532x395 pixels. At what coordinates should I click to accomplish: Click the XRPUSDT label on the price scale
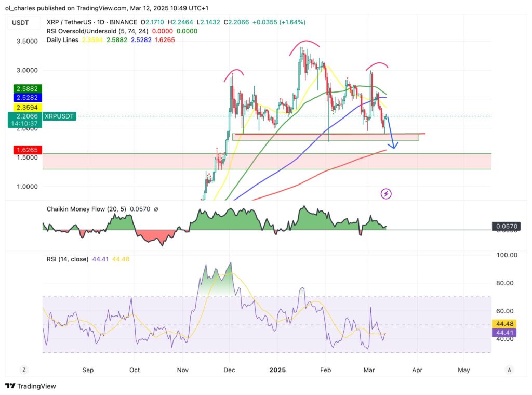pyautogui.click(x=59, y=116)
